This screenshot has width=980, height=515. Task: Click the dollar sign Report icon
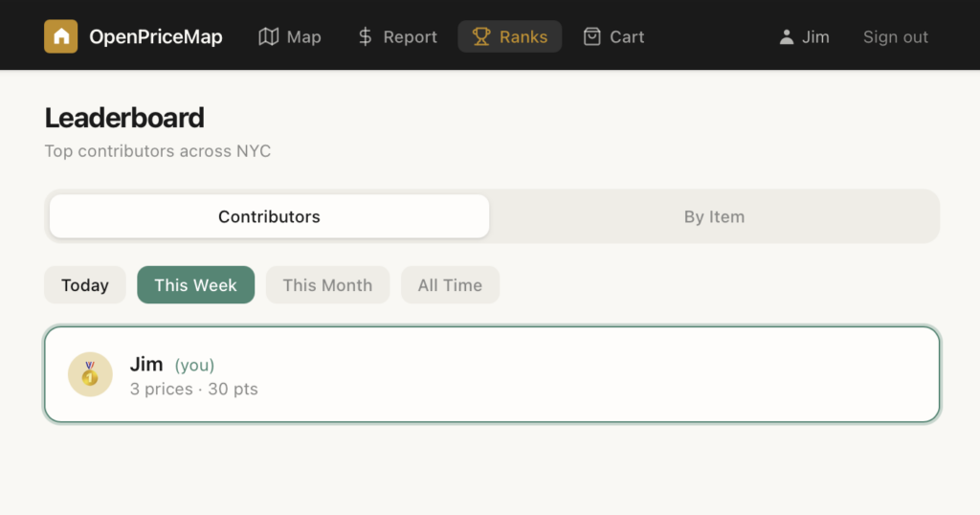pos(365,36)
